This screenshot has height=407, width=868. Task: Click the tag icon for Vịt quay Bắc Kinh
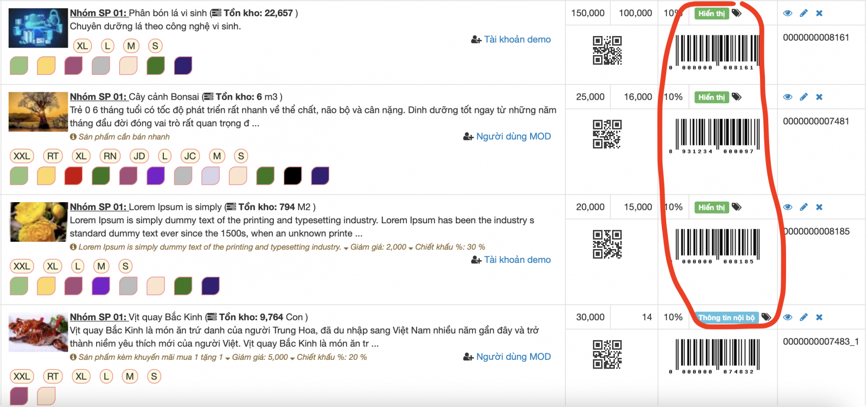tap(766, 317)
